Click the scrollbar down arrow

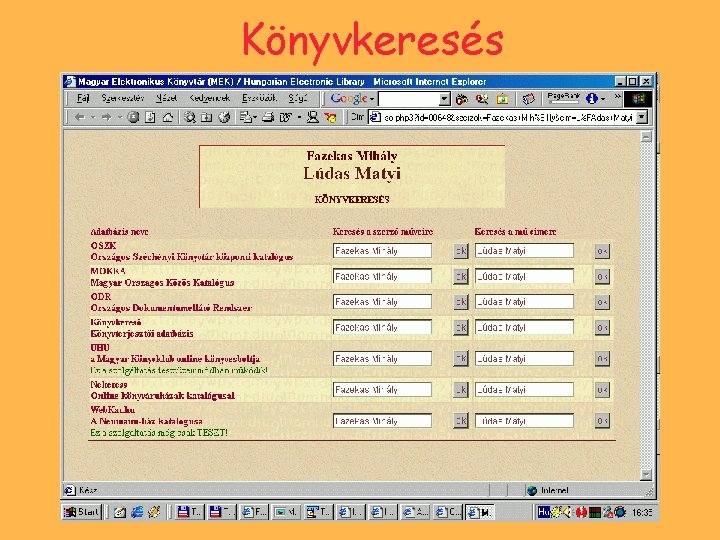(646, 474)
